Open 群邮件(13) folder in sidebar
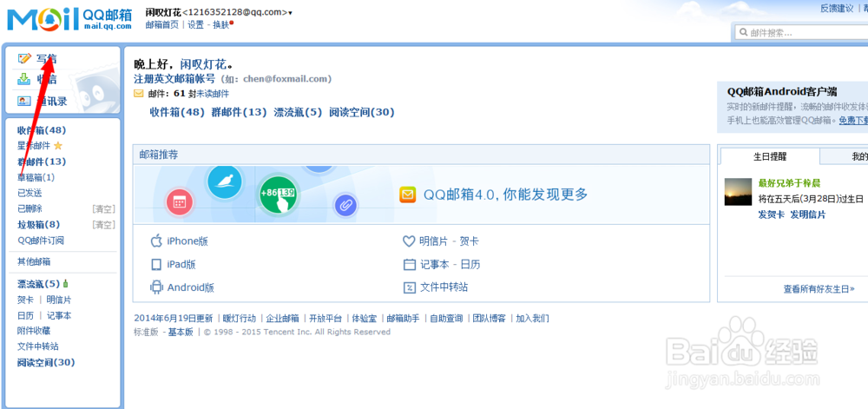The height and width of the screenshot is (409, 868). [x=42, y=162]
